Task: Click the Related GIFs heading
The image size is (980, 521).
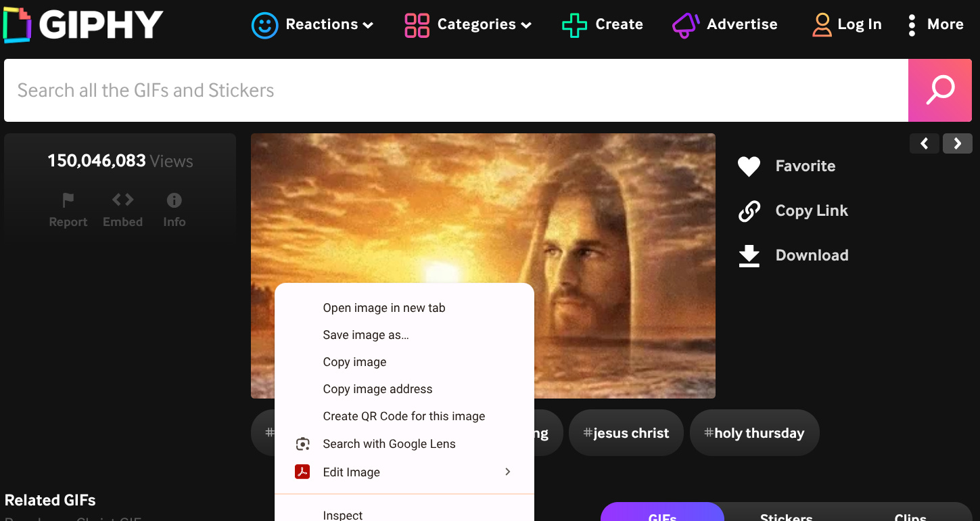Action: (50, 500)
